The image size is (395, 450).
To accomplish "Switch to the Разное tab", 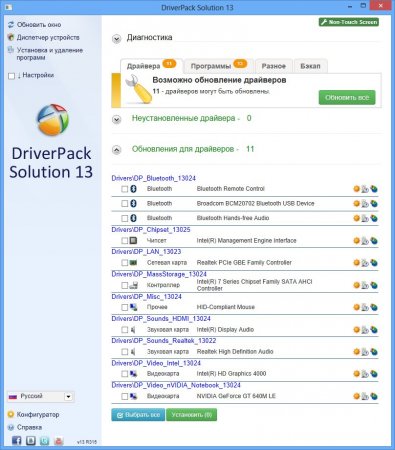I will pyautogui.click(x=274, y=66).
